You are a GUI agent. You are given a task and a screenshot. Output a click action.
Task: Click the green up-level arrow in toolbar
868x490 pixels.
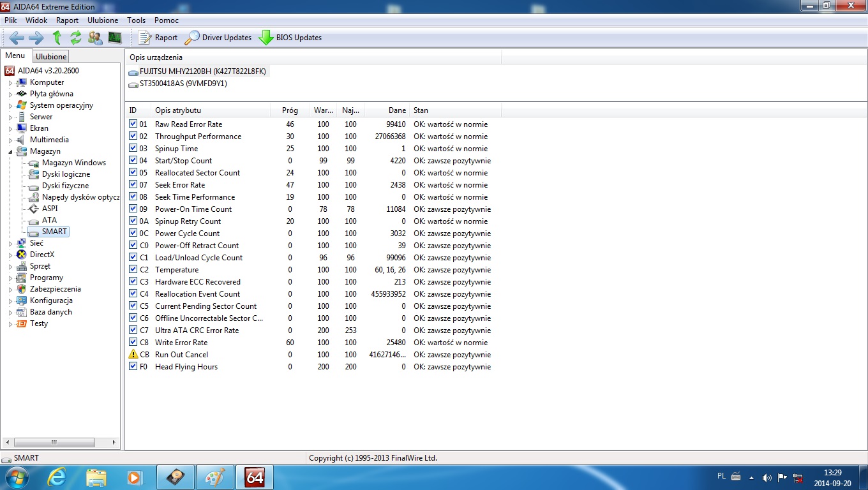pos(57,38)
